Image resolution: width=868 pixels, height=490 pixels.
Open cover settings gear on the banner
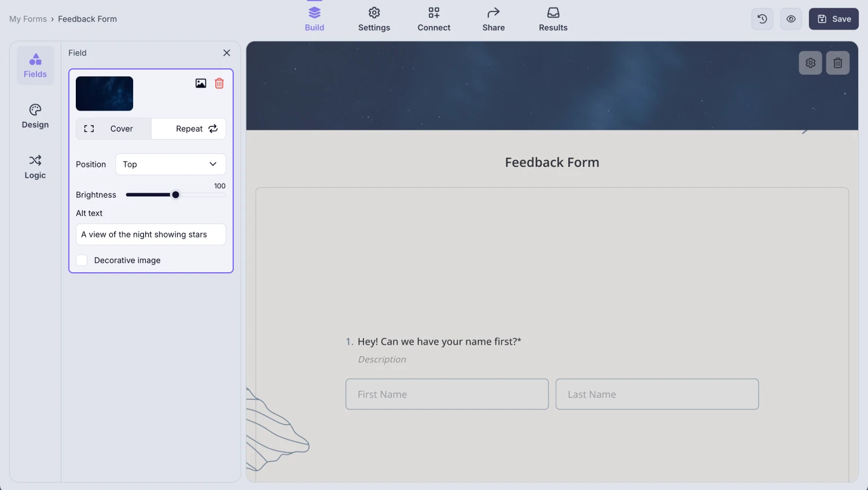click(x=810, y=63)
